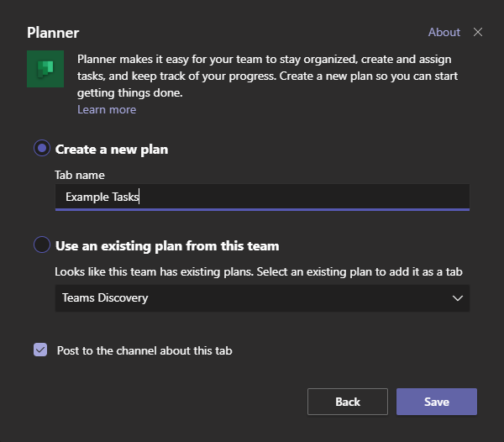Click the "Post to the channel about this tab" label

coord(144,350)
